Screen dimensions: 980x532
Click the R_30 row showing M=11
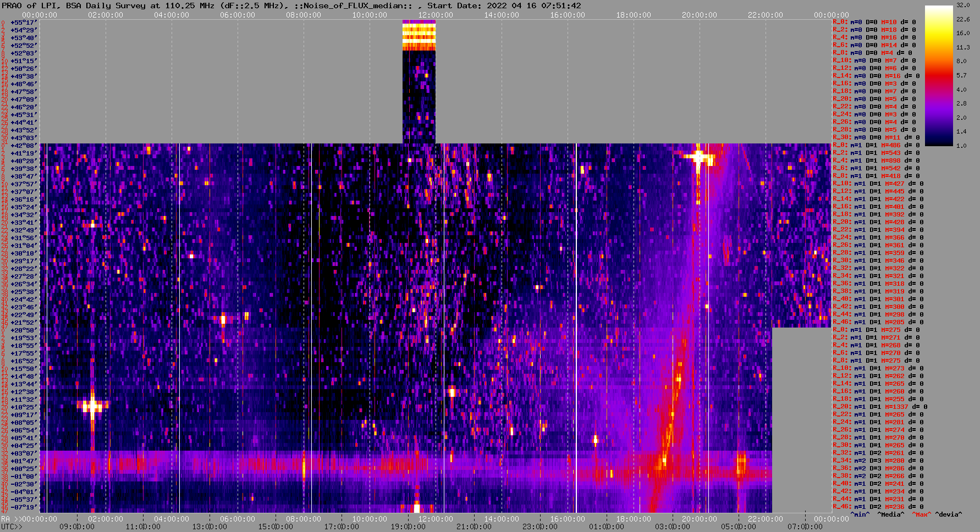[x=876, y=138]
